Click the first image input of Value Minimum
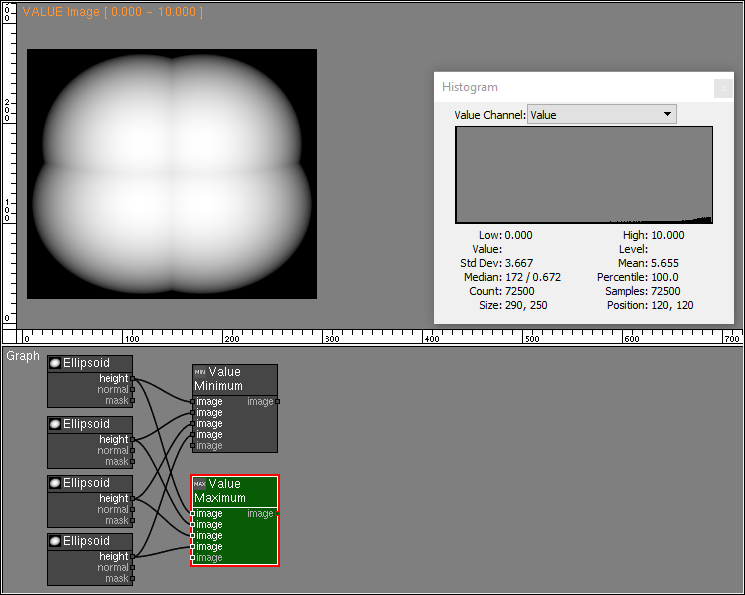The width and height of the screenshot is (745, 595). coord(193,402)
